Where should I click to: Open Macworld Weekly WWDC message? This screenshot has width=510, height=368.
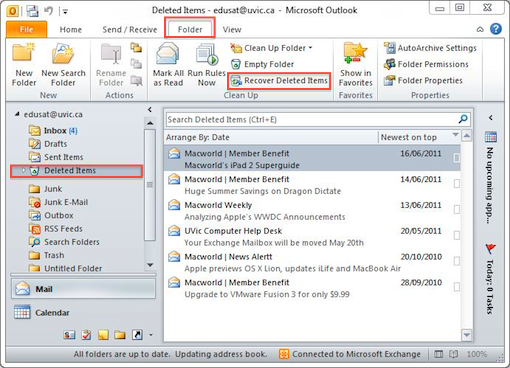tap(313, 211)
